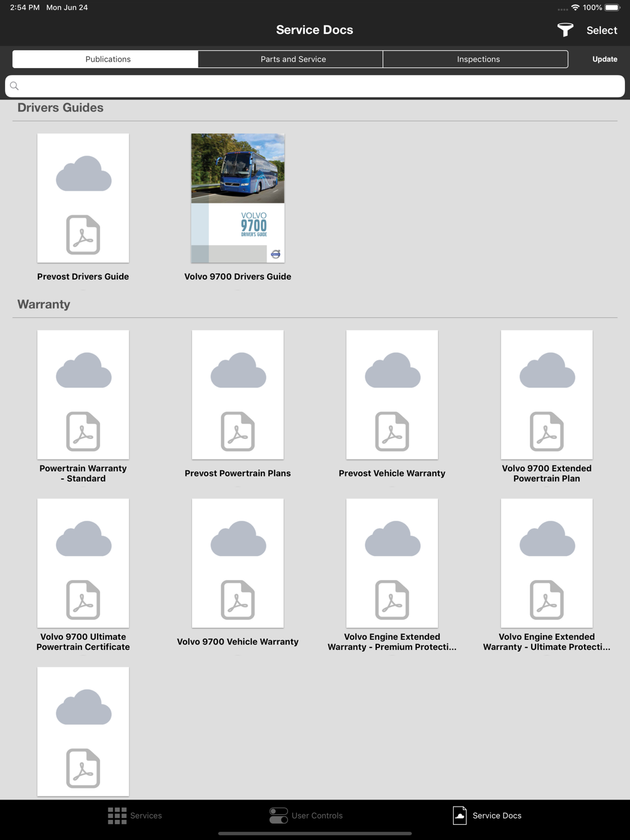Tap PDF icon on Prevost Drivers Guide
The width and height of the screenshot is (630, 840).
point(83,235)
